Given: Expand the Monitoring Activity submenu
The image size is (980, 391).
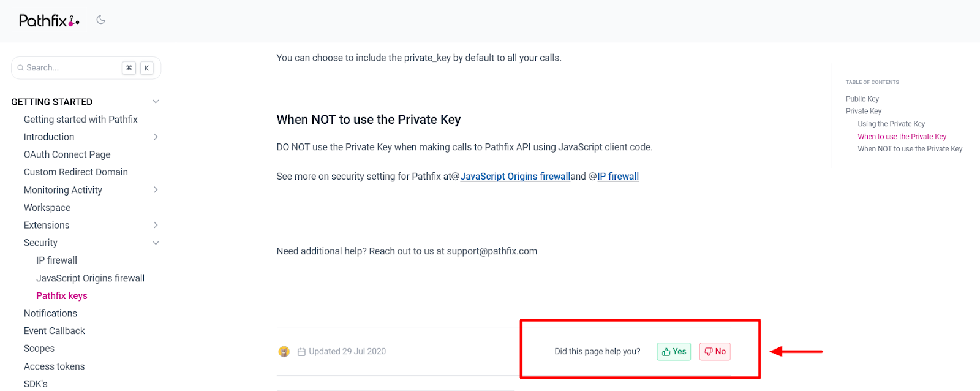Looking at the screenshot, I should pos(156,190).
